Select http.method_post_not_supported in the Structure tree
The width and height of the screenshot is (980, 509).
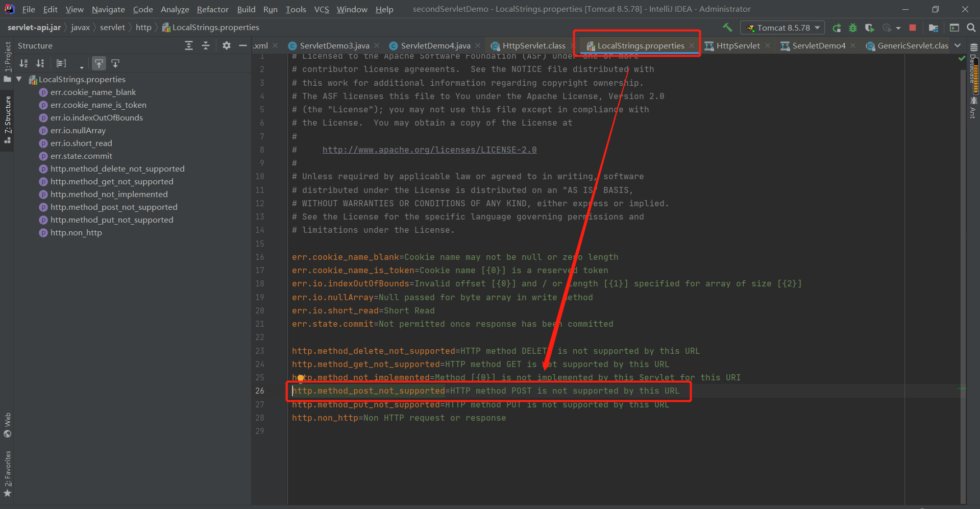click(x=114, y=207)
